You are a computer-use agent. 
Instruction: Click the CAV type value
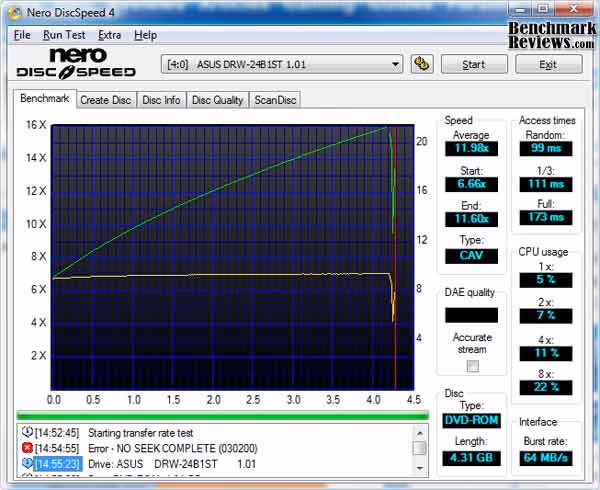[471, 256]
